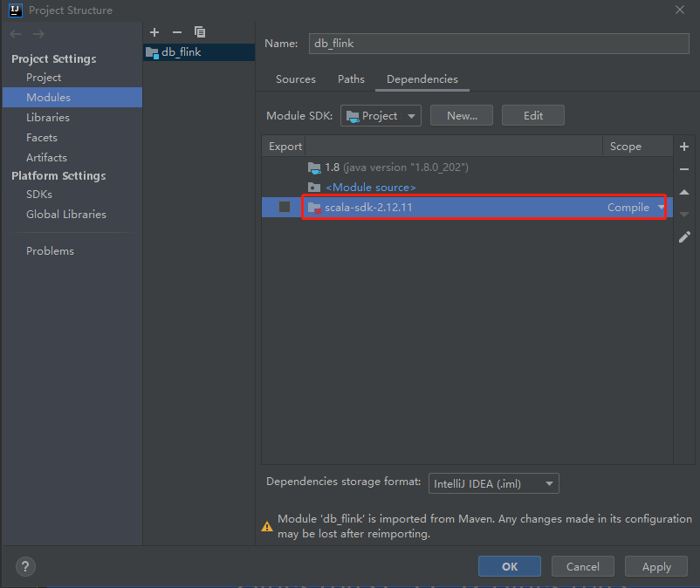Switch to the Paths tab
Screen dimensions: 700x588
(x=351, y=79)
